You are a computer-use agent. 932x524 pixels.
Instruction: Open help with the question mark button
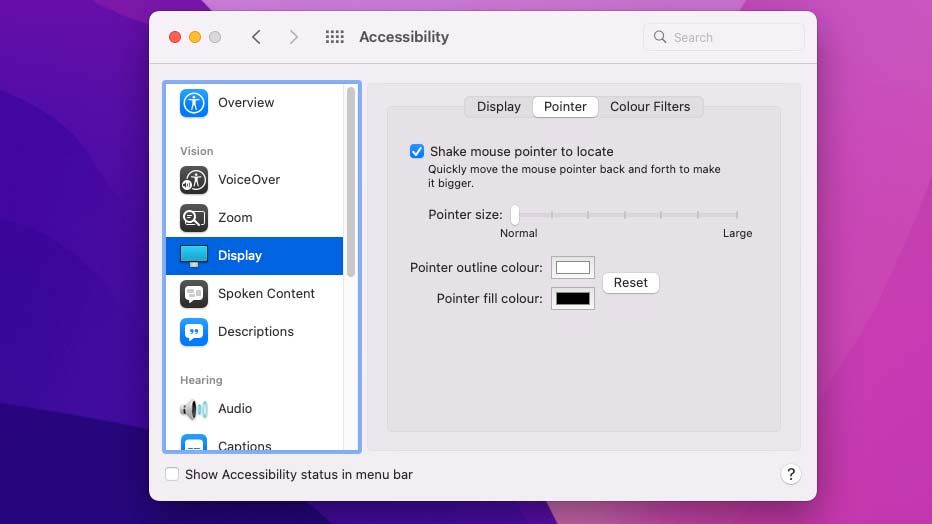791,474
